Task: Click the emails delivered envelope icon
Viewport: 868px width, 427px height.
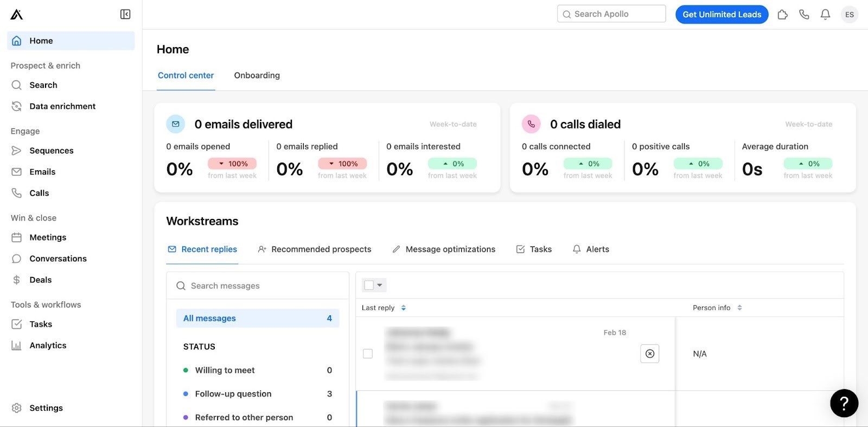Action: (x=176, y=124)
